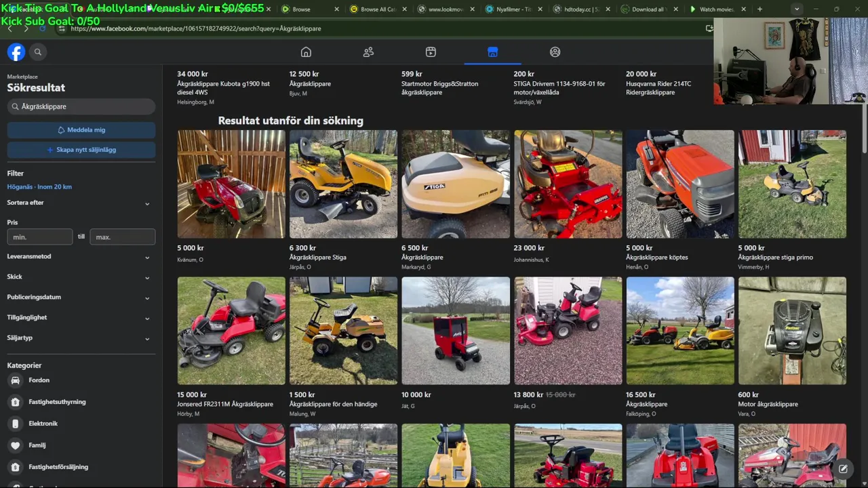Image resolution: width=868 pixels, height=488 pixels.
Task: Open the Familj category link
Action: 37,445
